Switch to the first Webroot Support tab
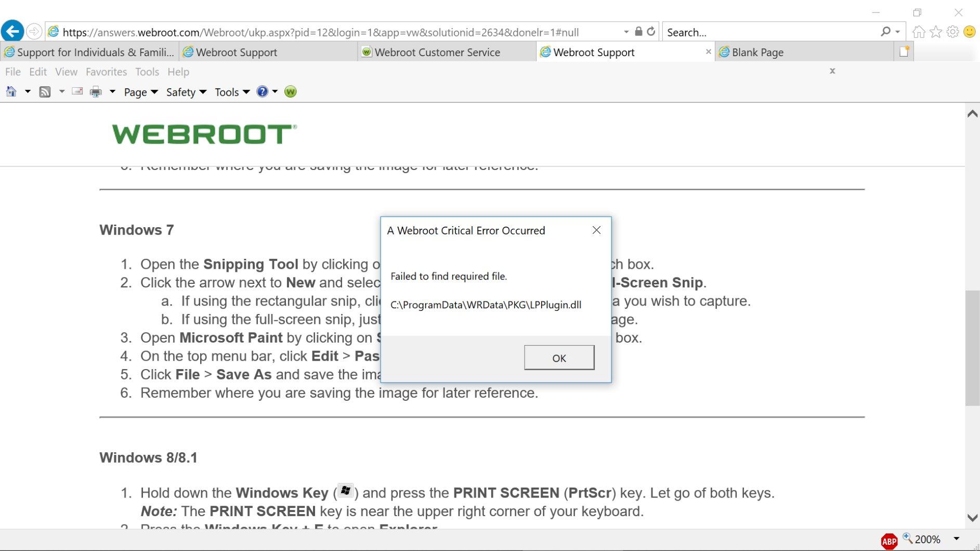The image size is (980, 551). click(268, 52)
